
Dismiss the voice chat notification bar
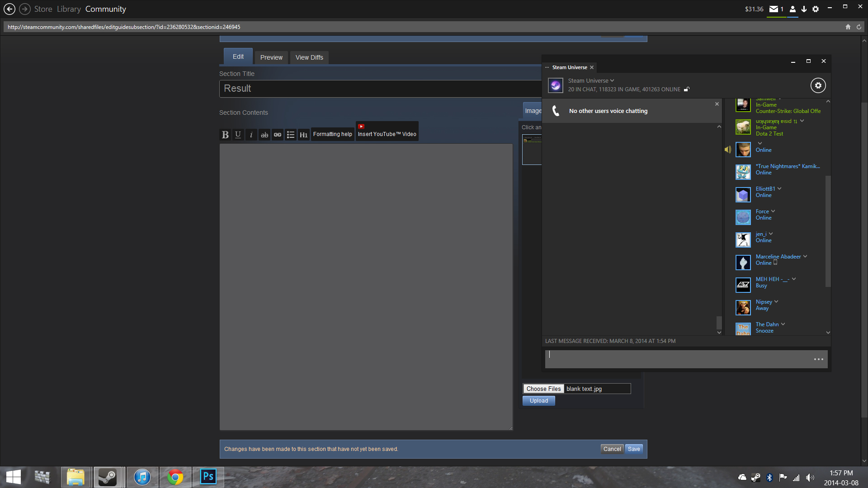click(717, 104)
